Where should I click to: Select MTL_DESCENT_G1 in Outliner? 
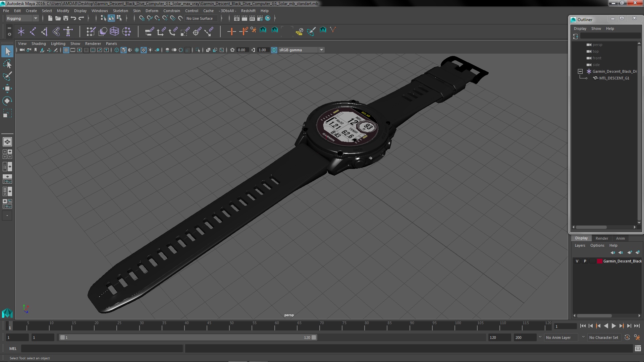click(614, 78)
